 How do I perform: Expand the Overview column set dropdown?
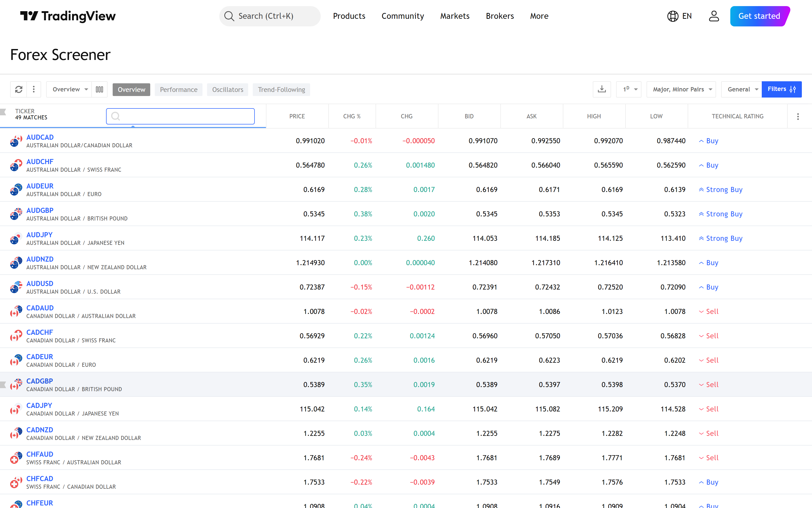click(69, 89)
